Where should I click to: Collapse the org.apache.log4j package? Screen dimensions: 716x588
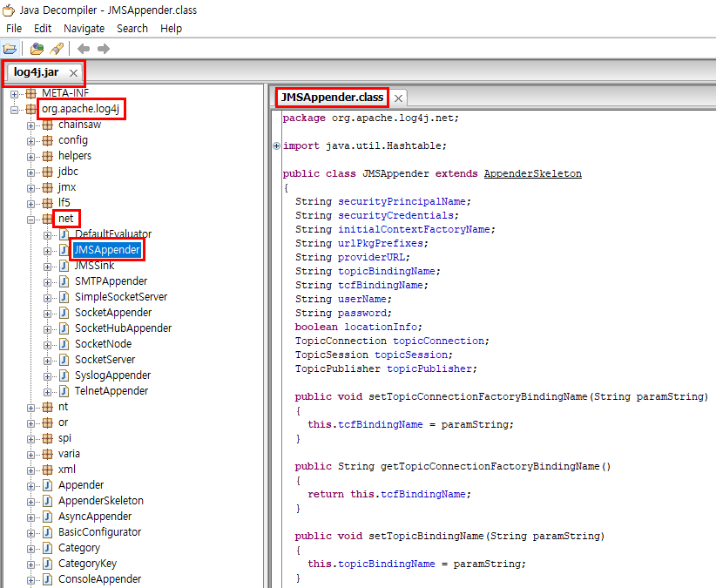[x=14, y=110]
